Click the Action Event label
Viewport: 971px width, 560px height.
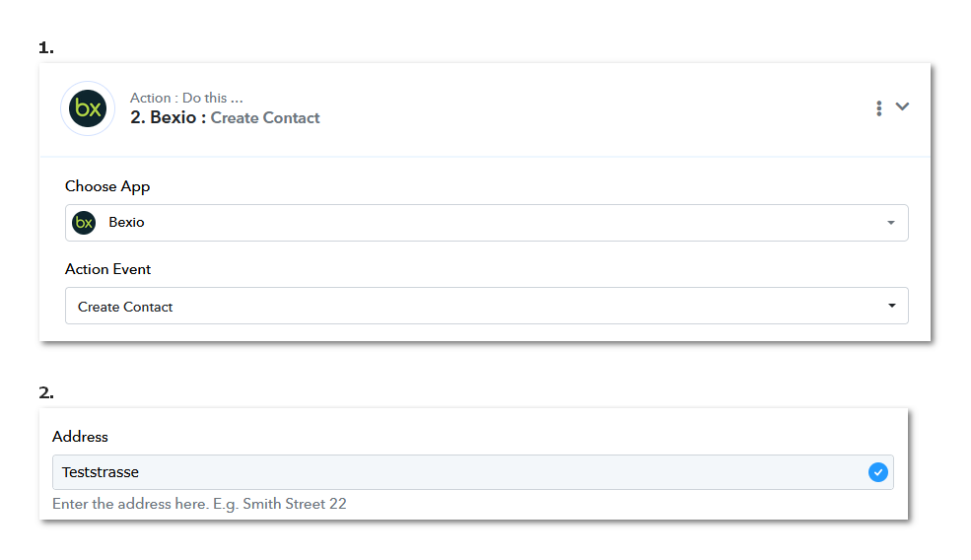[x=107, y=269]
